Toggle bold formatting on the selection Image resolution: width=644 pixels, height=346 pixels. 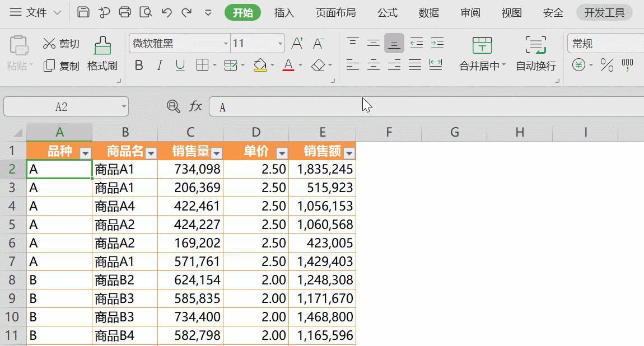click(138, 65)
